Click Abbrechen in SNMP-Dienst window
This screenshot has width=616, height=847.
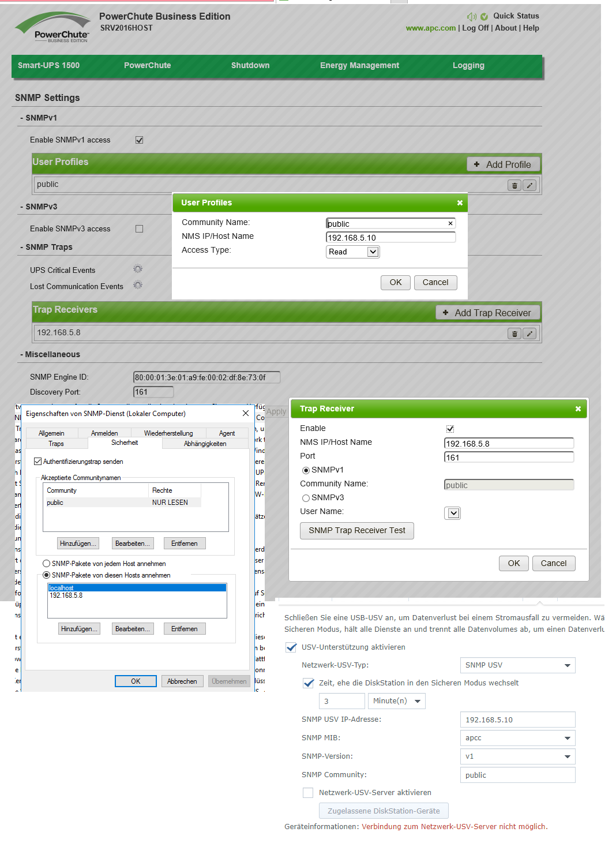[182, 681]
